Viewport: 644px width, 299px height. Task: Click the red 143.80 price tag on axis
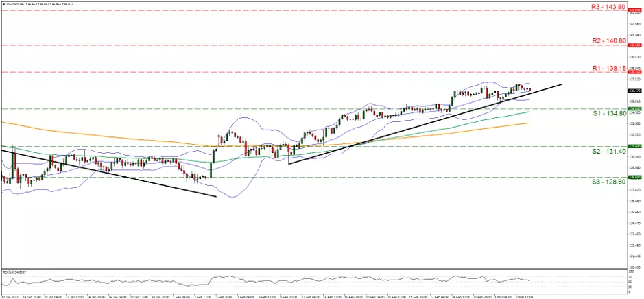634,10
